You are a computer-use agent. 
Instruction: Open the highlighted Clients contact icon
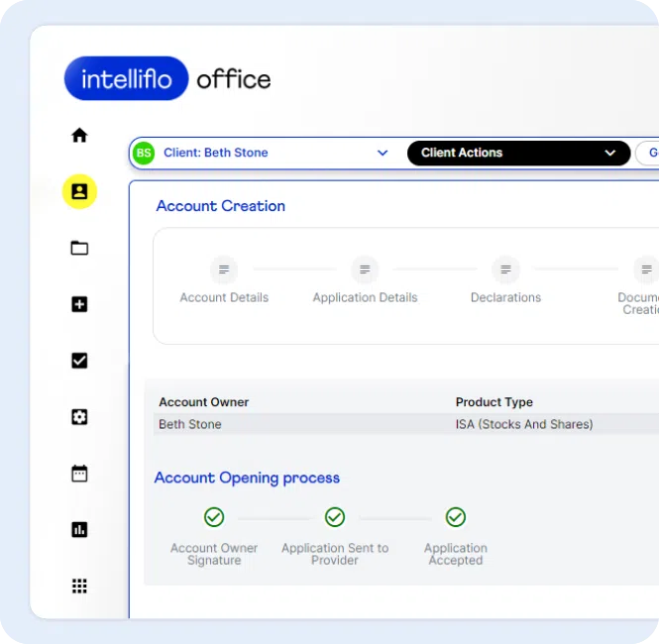[x=79, y=191]
